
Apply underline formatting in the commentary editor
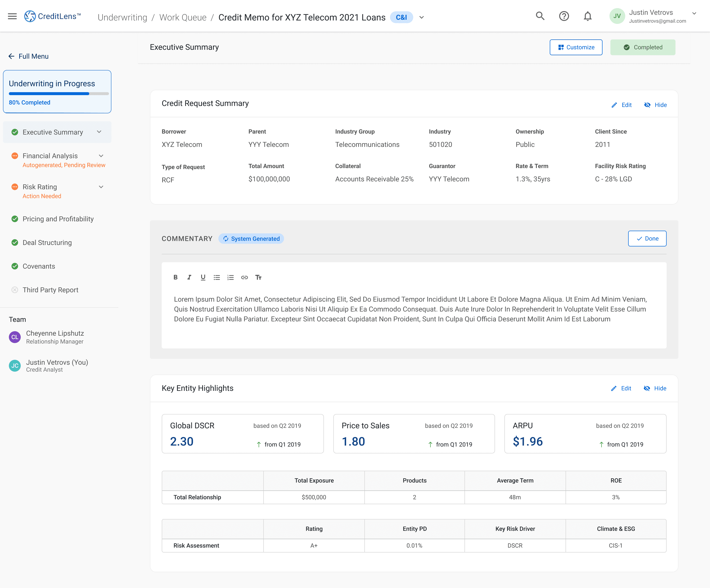point(203,277)
